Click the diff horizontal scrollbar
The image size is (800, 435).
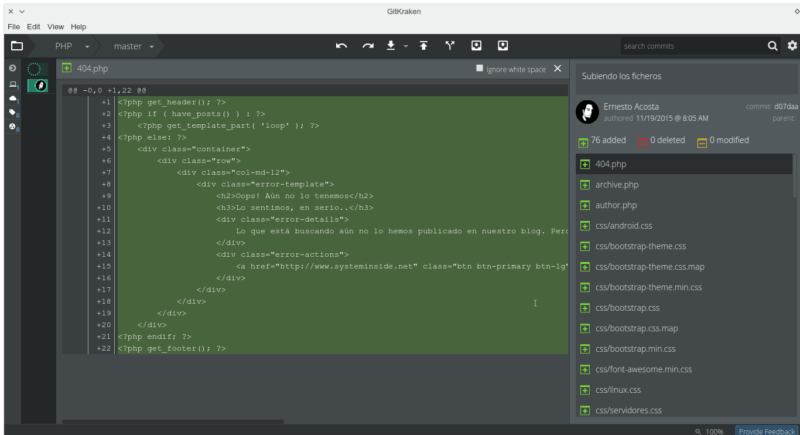pos(173,422)
